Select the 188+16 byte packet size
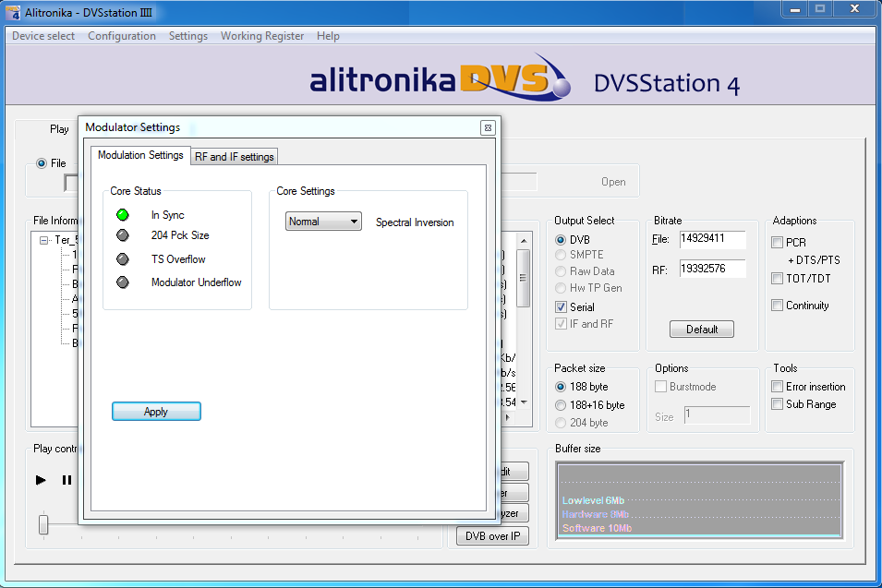Viewport: 882px width, 588px height. [561, 405]
